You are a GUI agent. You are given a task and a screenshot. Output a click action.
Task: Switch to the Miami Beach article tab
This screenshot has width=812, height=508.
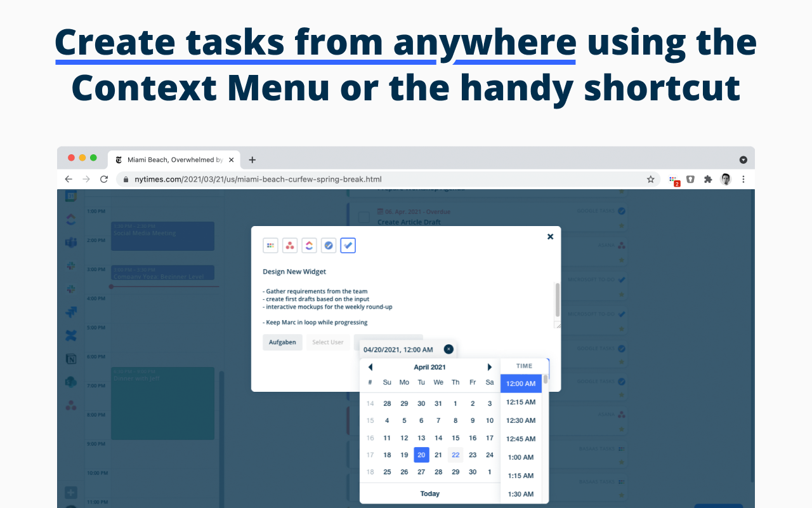click(171, 159)
